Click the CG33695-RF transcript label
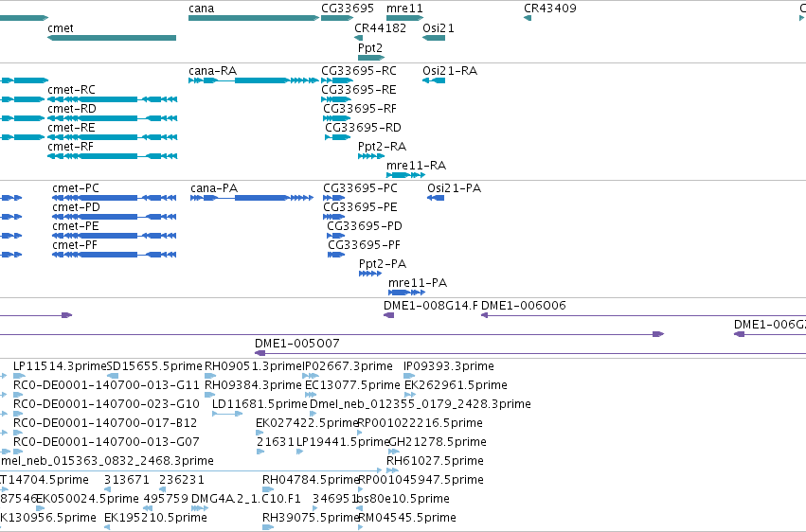 pos(360,109)
